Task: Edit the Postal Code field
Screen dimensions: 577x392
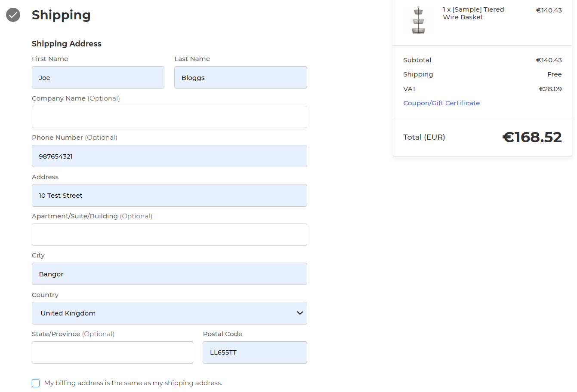Action: [x=255, y=352]
